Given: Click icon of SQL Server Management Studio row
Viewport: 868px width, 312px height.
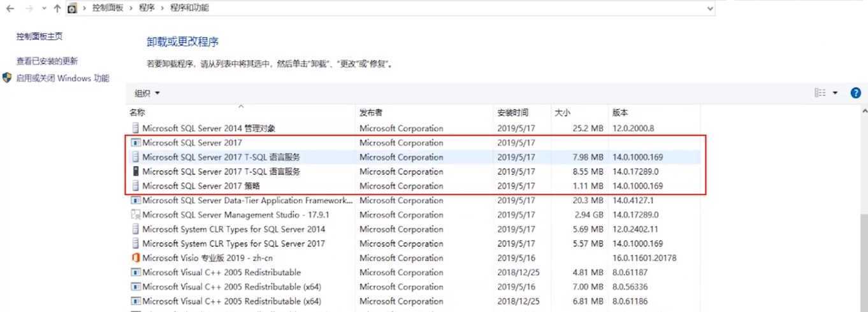Looking at the screenshot, I should (135, 215).
